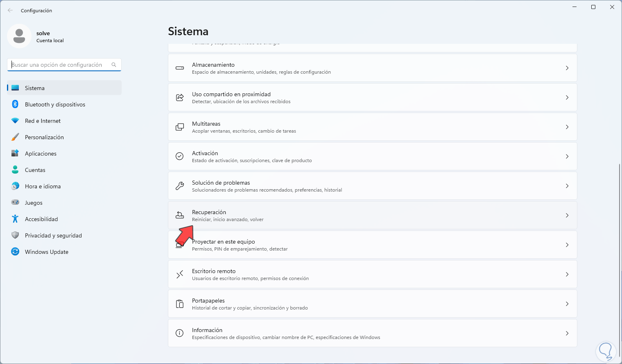
Task: Click the Privacidad y seguridad shield icon
Action: 15,235
